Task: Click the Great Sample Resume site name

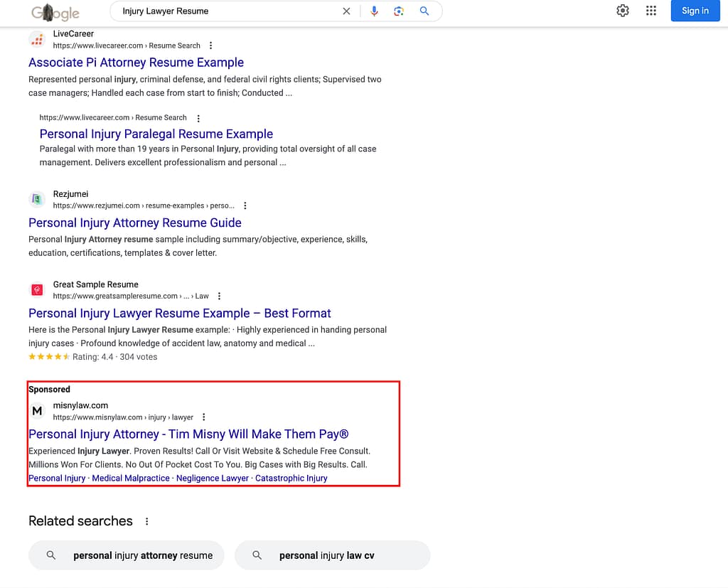Action: click(x=96, y=284)
